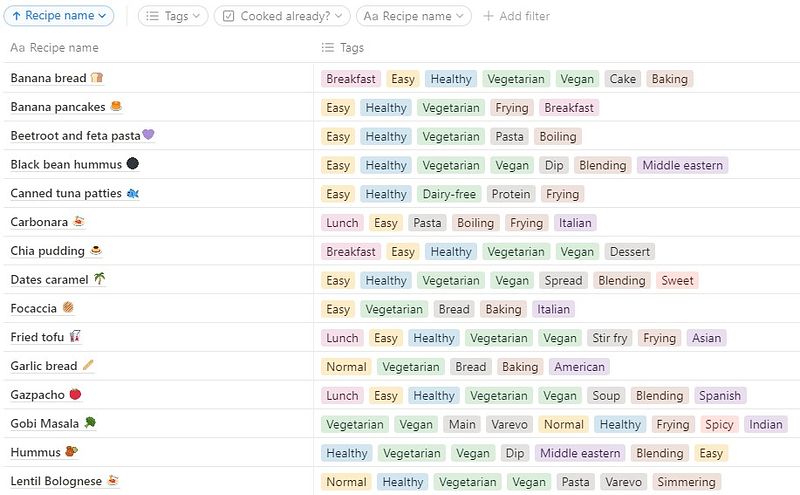This screenshot has width=800, height=495.
Task: Click the Recipe name column header
Action: click(55, 47)
